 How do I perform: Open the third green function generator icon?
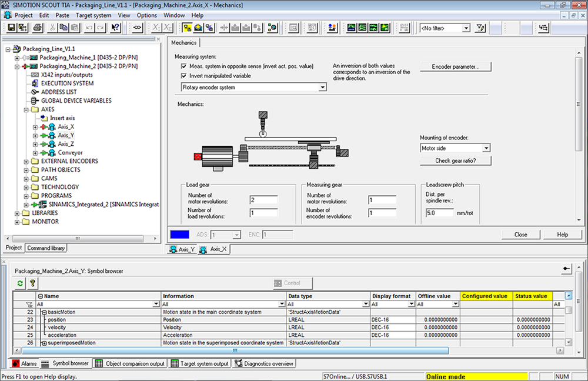[373, 28]
